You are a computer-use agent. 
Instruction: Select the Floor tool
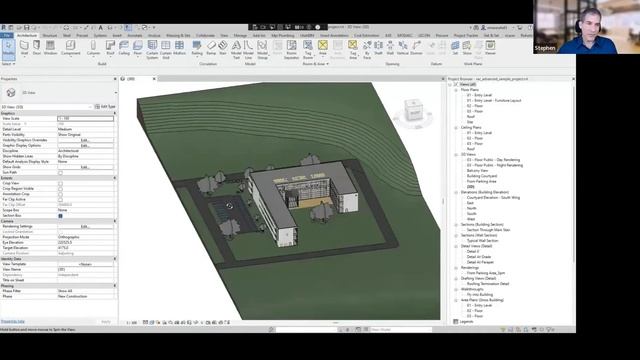point(138,48)
